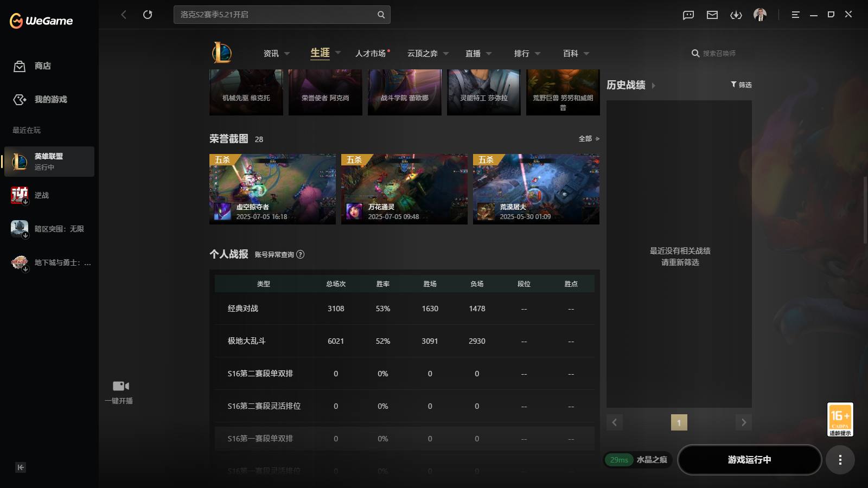Click the 总场次 column header
Image resolution: width=868 pixels, height=488 pixels.
tap(336, 284)
